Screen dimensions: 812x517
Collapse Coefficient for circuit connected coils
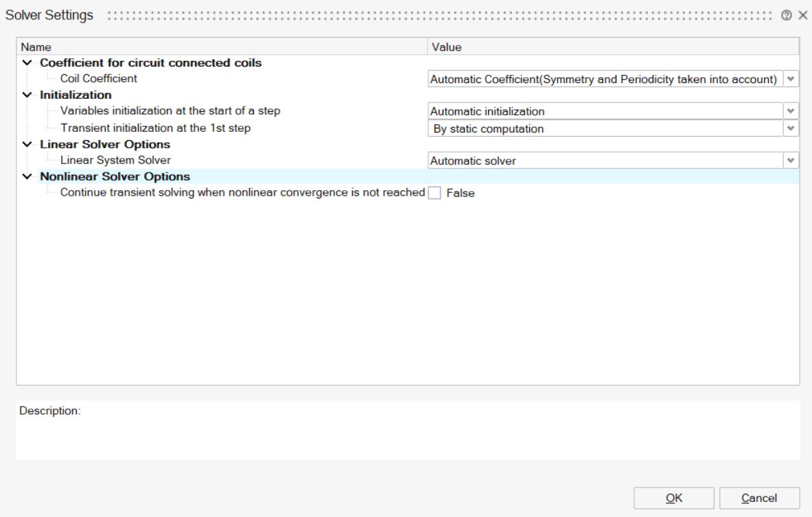point(27,63)
